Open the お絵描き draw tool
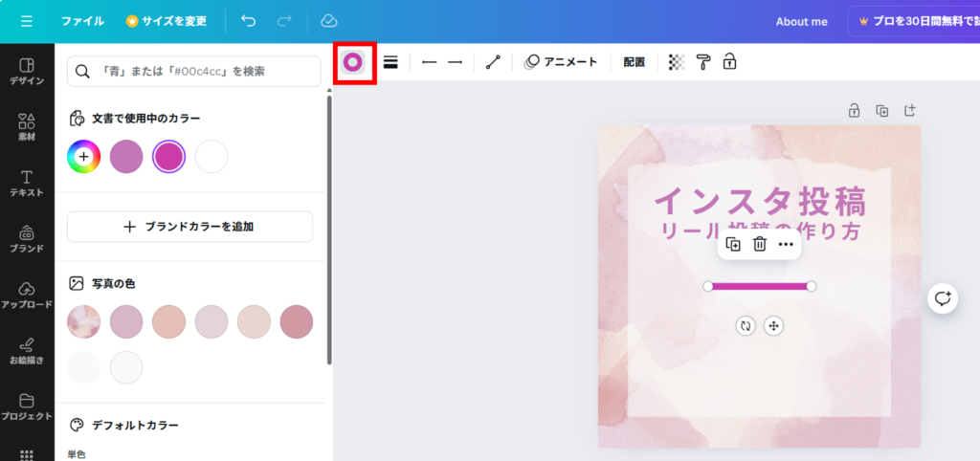The height and width of the screenshot is (461, 980). click(x=27, y=349)
